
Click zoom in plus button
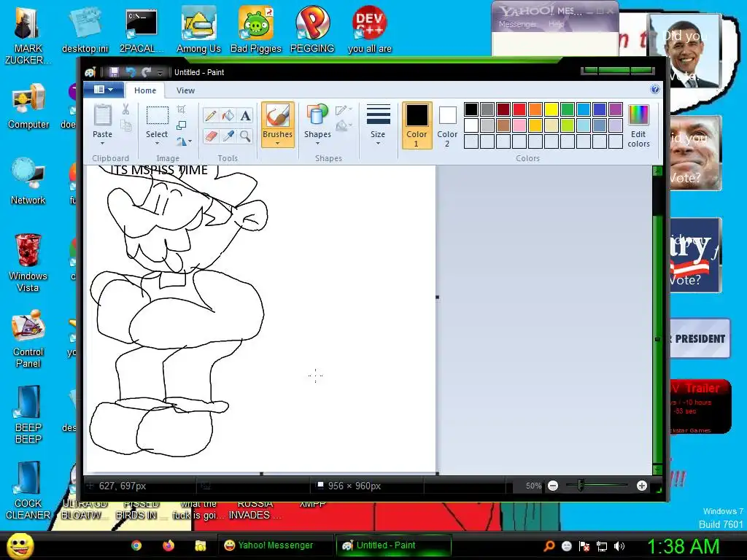[x=642, y=486]
